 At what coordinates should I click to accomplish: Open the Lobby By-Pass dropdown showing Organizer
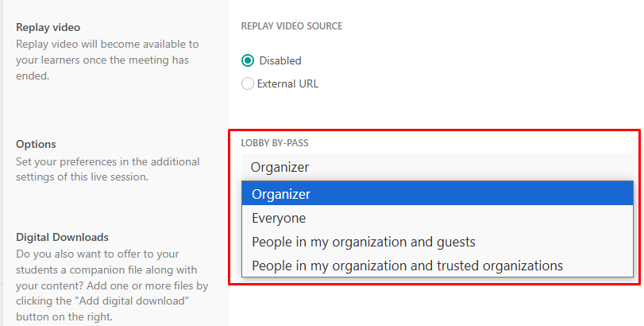click(x=438, y=167)
